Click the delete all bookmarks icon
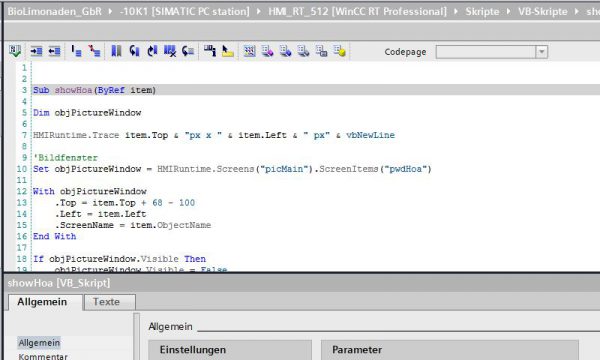This screenshot has width=600, height=360. [170, 51]
